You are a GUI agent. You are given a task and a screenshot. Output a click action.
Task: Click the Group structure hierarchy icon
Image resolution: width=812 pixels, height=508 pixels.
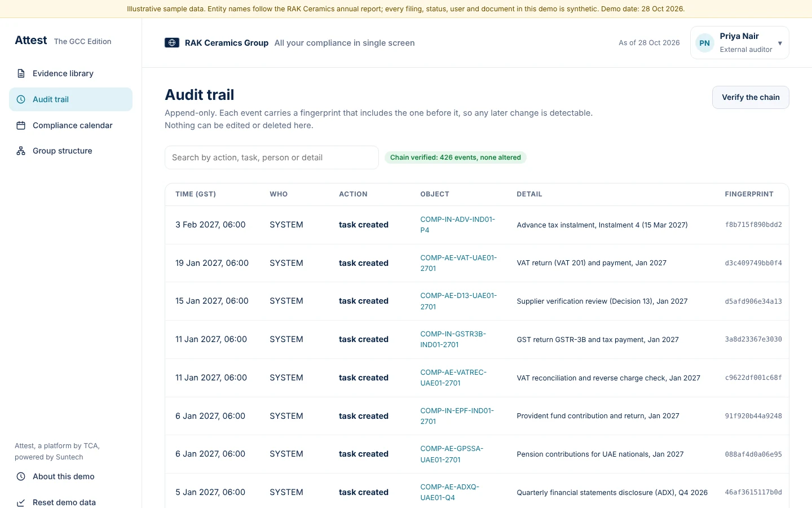tap(21, 151)
